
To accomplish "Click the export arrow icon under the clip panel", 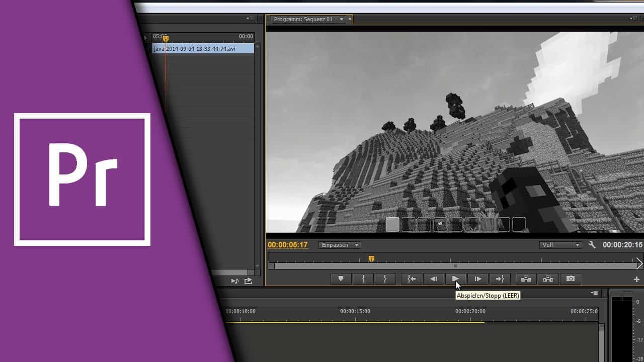I will point(248,281).
